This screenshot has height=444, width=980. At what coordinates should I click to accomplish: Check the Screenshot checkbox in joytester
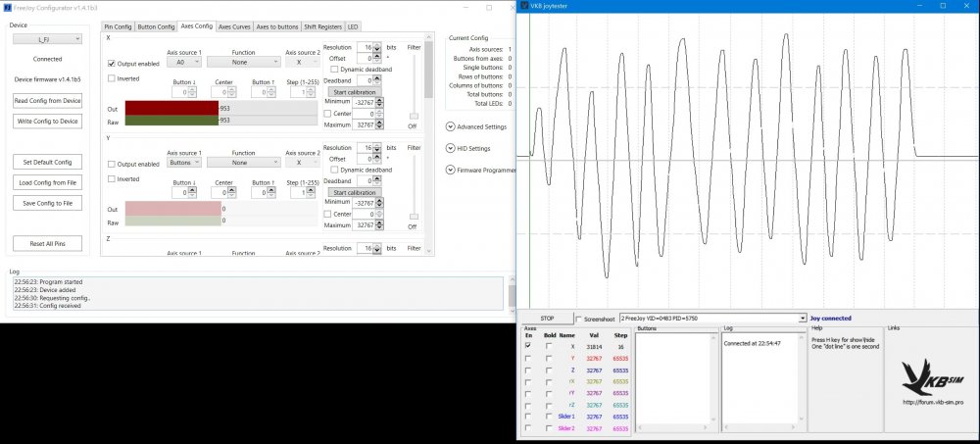pos(579,319)
